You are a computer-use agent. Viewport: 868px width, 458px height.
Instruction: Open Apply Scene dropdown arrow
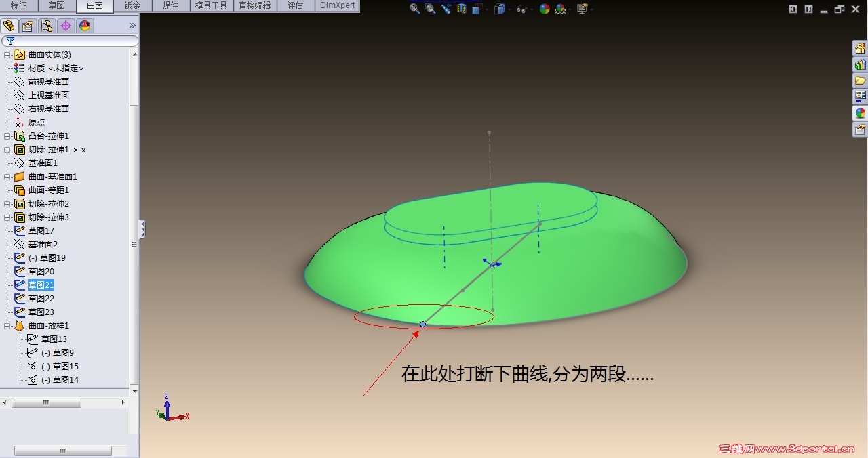tap(570, 9)
